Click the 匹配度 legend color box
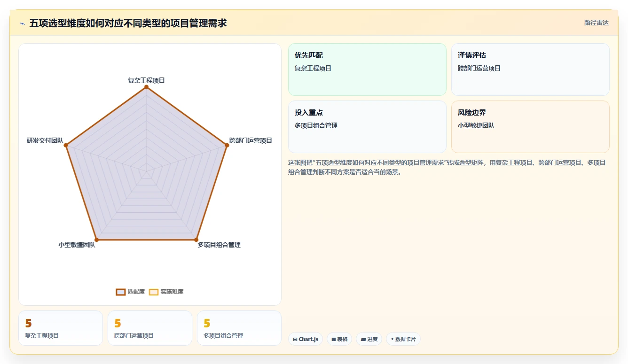Viewport: 628px width, 364px height. (121, 292)
